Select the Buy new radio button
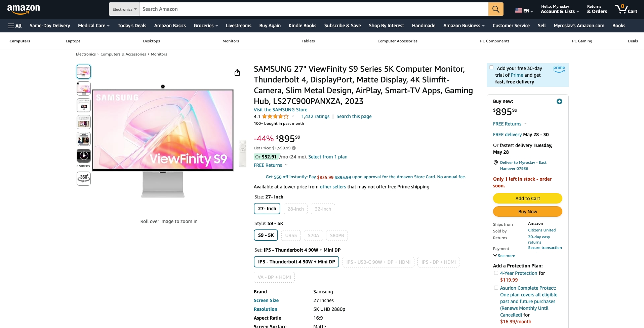Screen dimensions: 644x328 pos(559,101)
